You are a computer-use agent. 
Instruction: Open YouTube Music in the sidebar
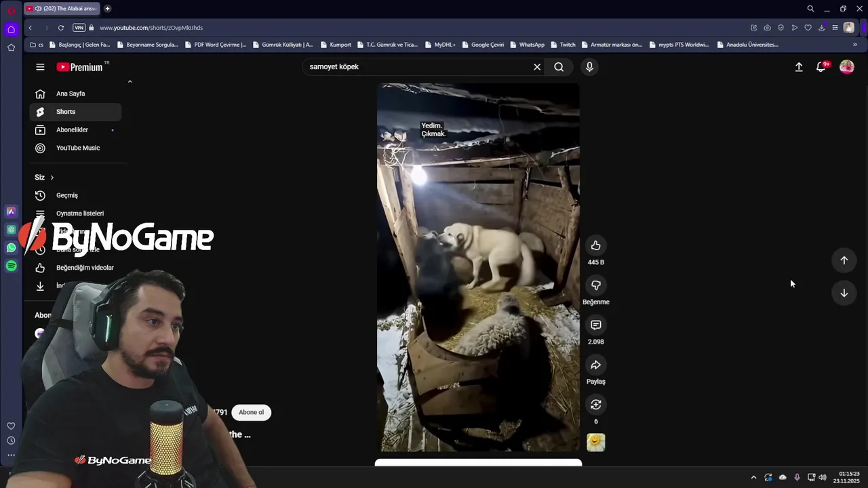[x=75, y=148]
